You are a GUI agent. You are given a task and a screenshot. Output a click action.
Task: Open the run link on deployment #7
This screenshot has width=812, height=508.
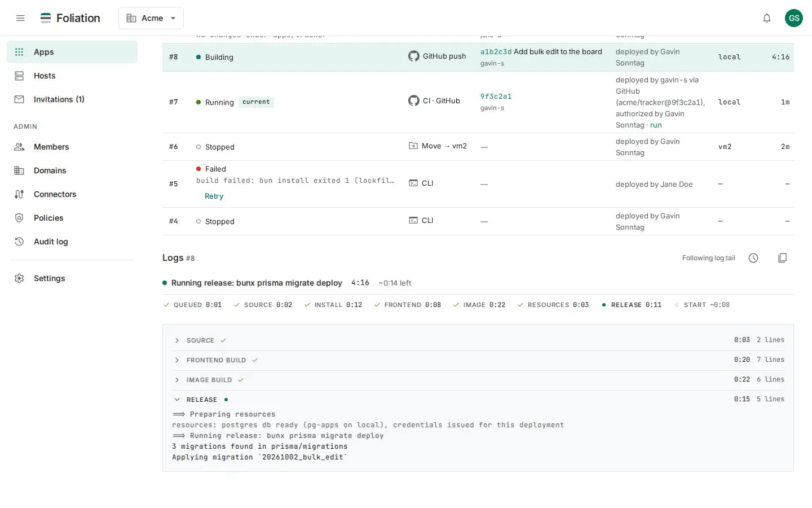[656, 125]
